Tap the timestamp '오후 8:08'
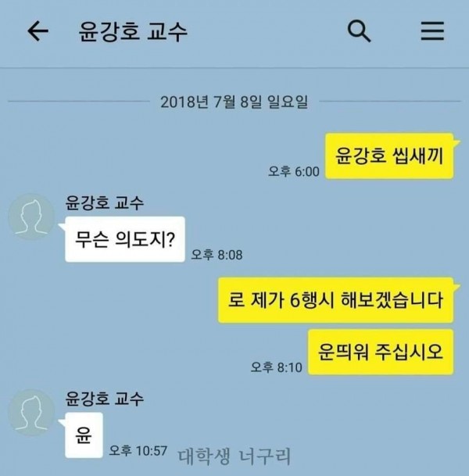The image size is (469, 476). point(217,254)
